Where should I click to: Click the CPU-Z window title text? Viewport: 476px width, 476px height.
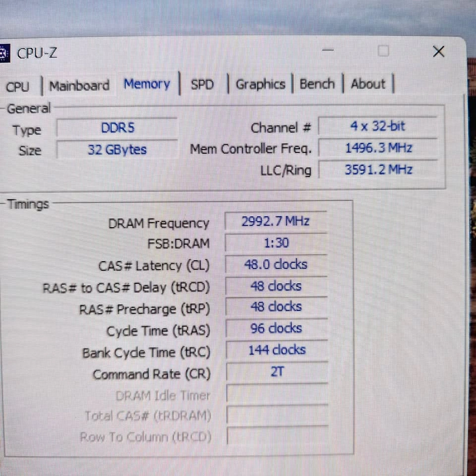[37, 54]
